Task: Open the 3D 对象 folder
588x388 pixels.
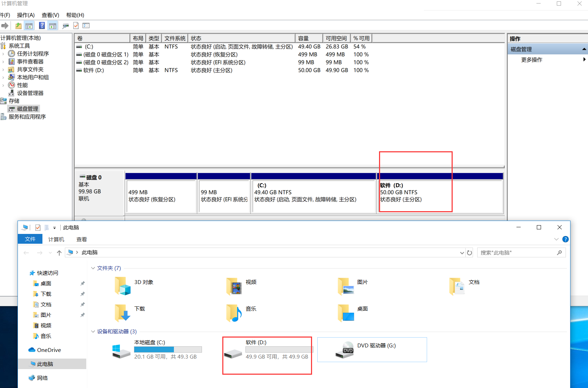Action: [x=134, y=285]
